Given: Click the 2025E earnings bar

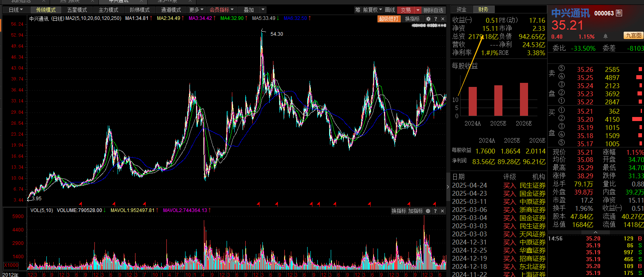Looking at the screenshot, I should click(498, 101).
